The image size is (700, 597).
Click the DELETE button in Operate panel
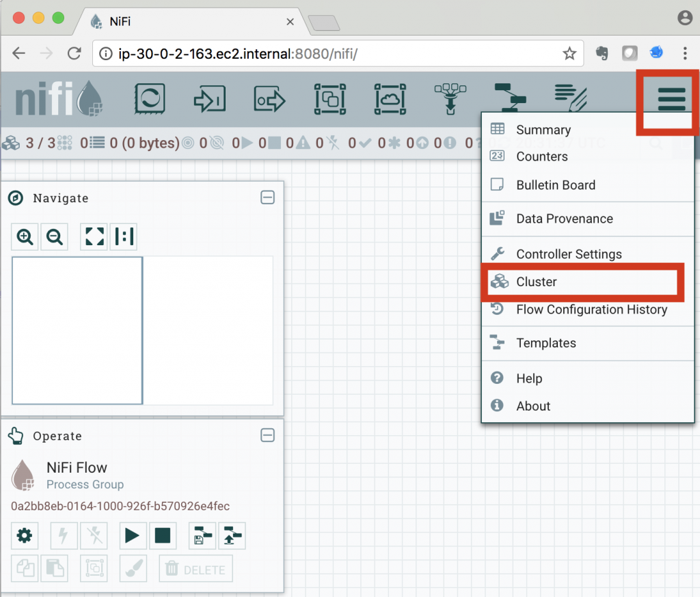(196, 568)
